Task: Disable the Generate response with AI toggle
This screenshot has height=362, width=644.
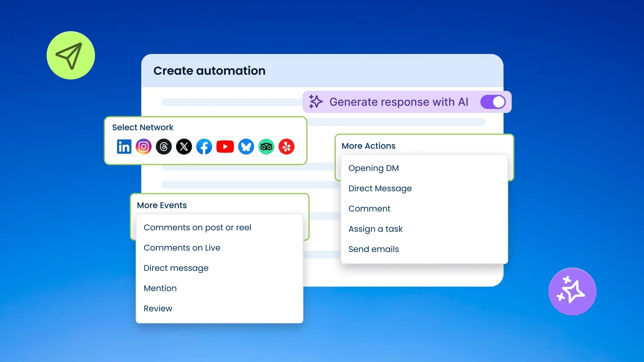Action: 492,102
